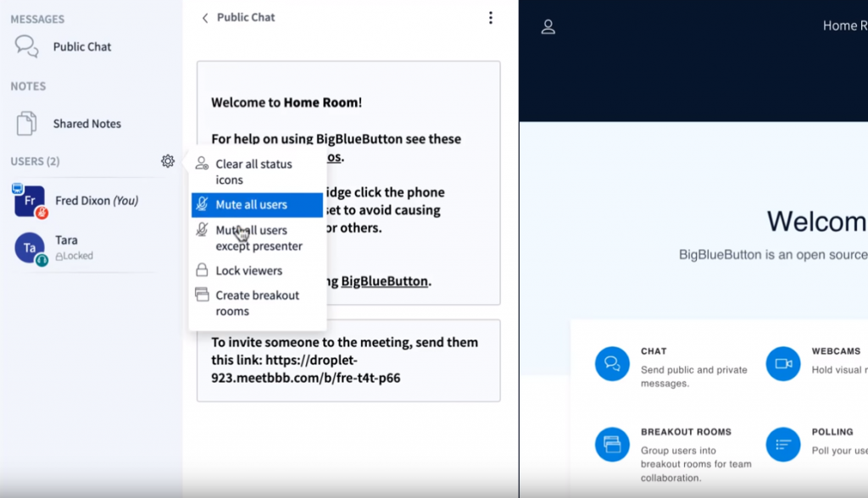
Task: Click the meeting invite link text
Action: point(305,369)
